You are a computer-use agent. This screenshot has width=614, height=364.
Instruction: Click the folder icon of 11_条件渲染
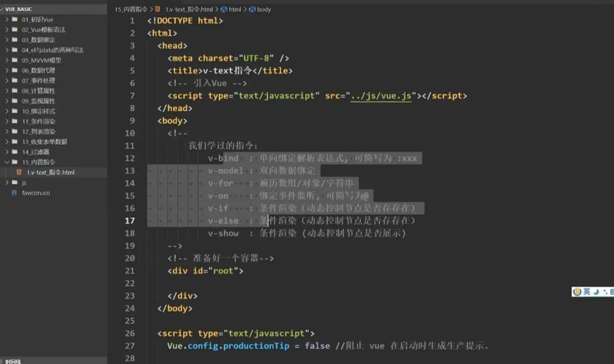(15, 121)
